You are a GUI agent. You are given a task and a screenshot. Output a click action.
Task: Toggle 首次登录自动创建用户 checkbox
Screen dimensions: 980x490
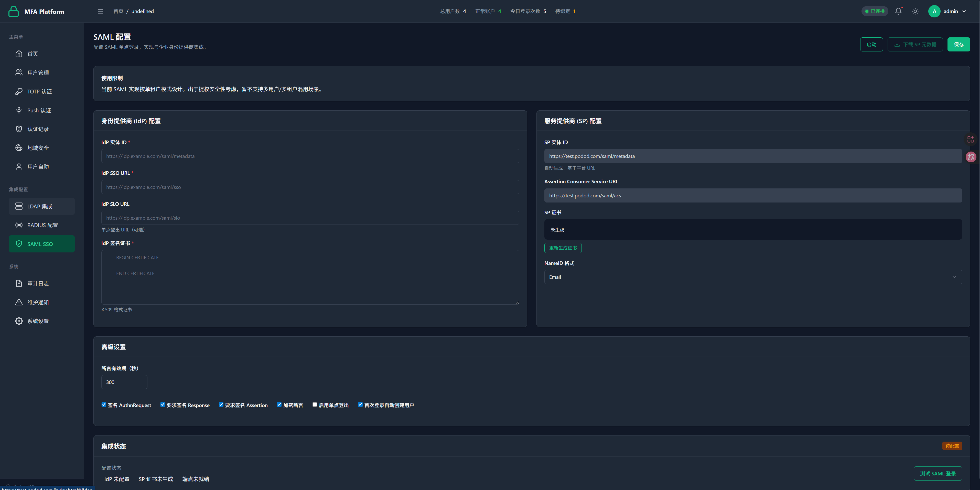coord(360,404)
